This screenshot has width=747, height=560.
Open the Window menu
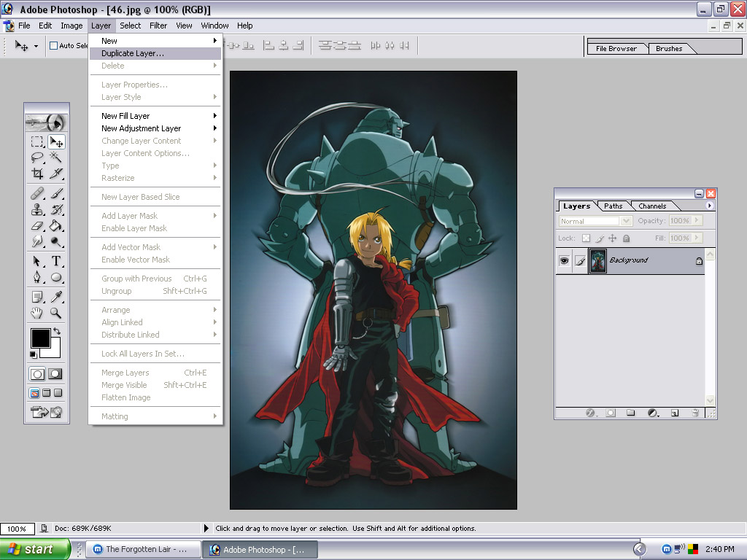click(x=214, y=26)
